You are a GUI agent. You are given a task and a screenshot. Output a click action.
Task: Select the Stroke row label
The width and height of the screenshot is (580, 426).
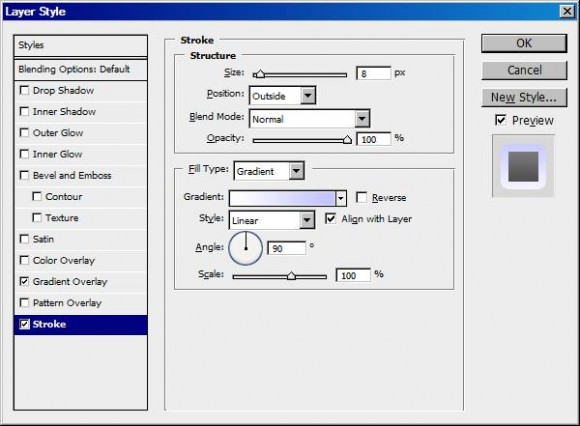(49, 324)
